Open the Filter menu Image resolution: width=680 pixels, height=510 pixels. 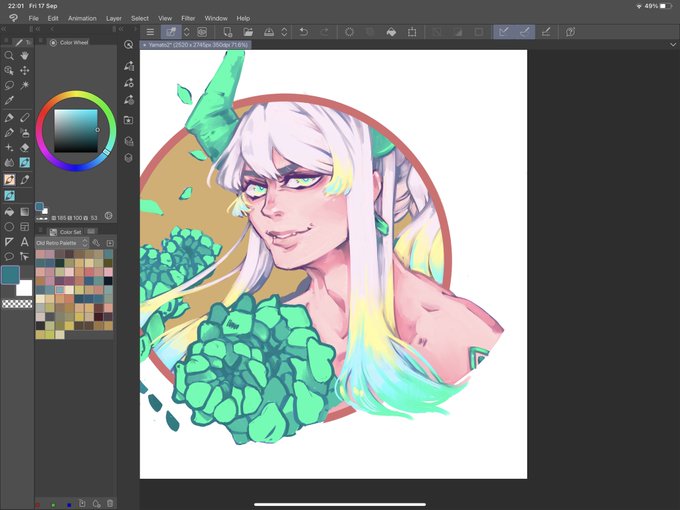pyautogui.click(x=188, y=18)
